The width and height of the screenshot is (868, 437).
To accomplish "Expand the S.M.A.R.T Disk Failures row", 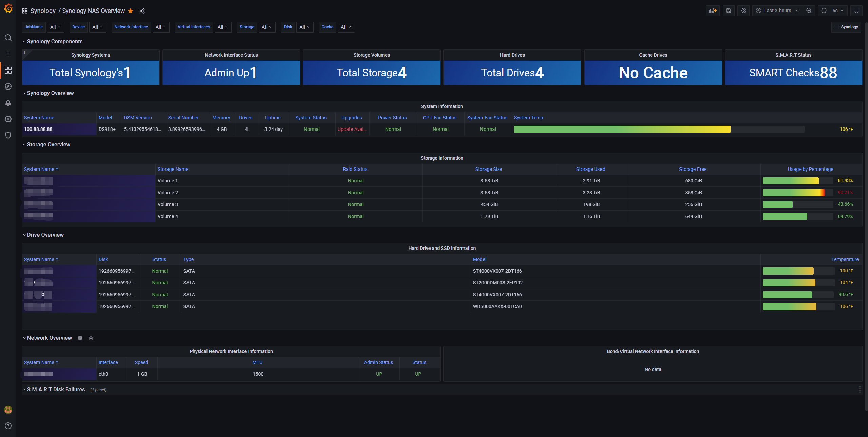I will (x=54, y=389).
